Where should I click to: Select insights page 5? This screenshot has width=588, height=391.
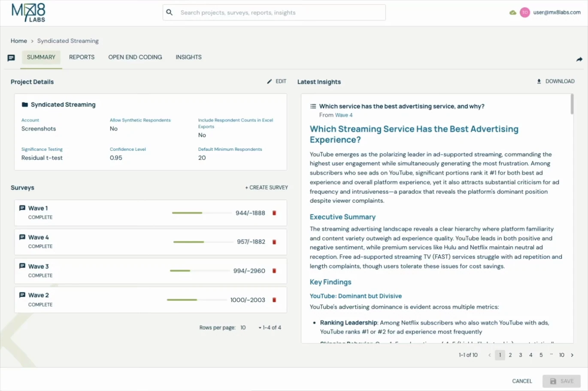541,355
